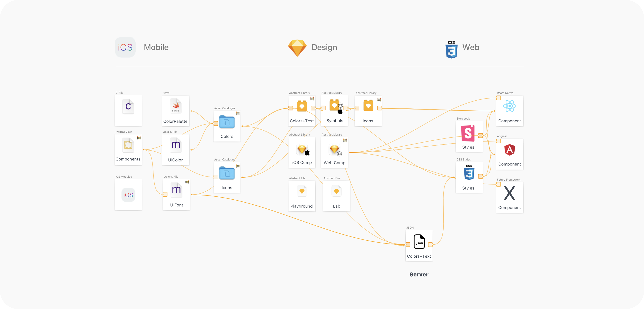Image resolution: width=644 pixels, height=309 pixels.
Task: Select the SwiftUI View Components icon
Action: tap(128, 145)
